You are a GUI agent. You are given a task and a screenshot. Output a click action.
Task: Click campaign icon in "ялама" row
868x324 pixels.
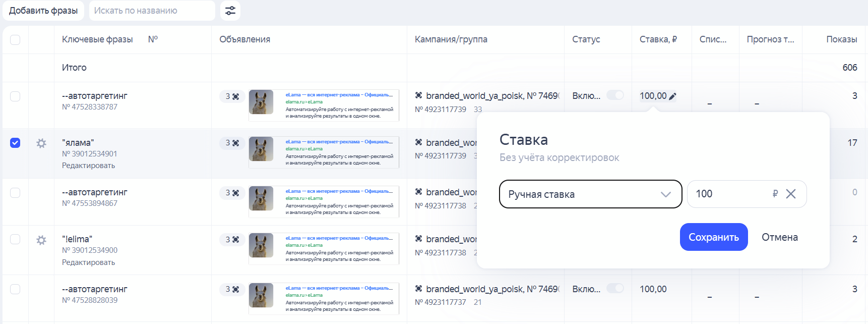click(x=418, y=142)
